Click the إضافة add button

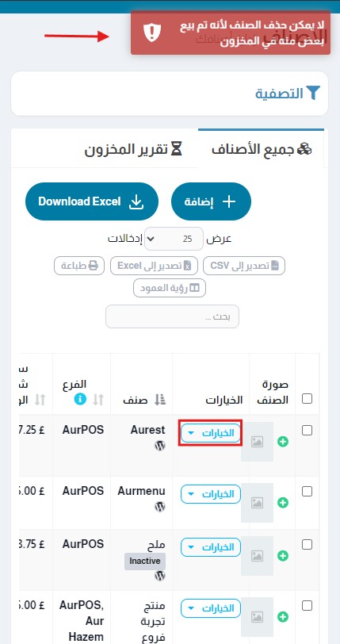click(211, 201)
